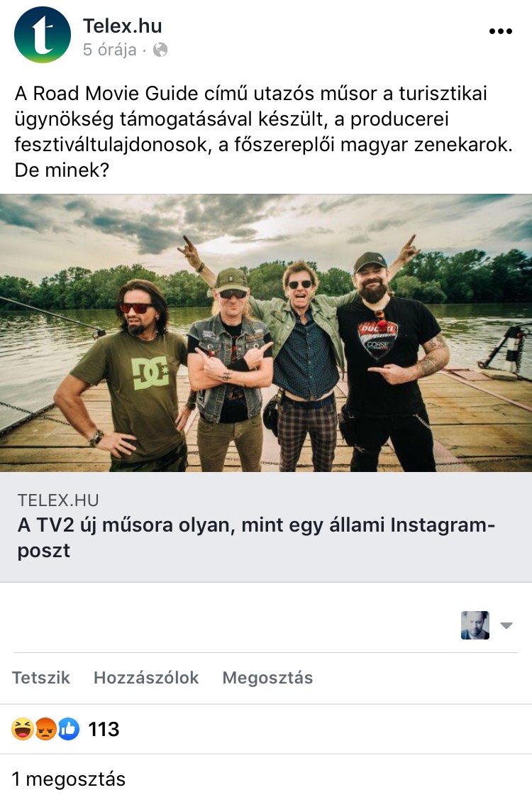Open the three-dot post options menu

(500, 31)
